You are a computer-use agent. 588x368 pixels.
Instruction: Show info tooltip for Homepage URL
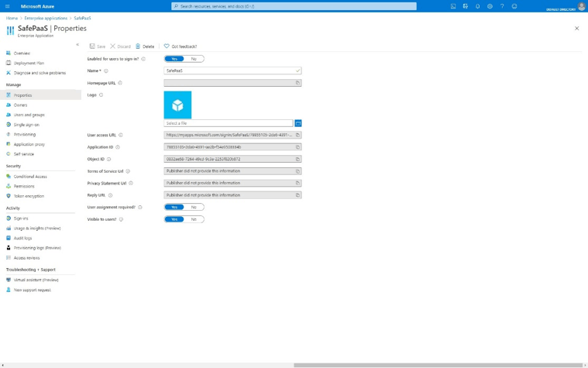(x=120, y=83)
